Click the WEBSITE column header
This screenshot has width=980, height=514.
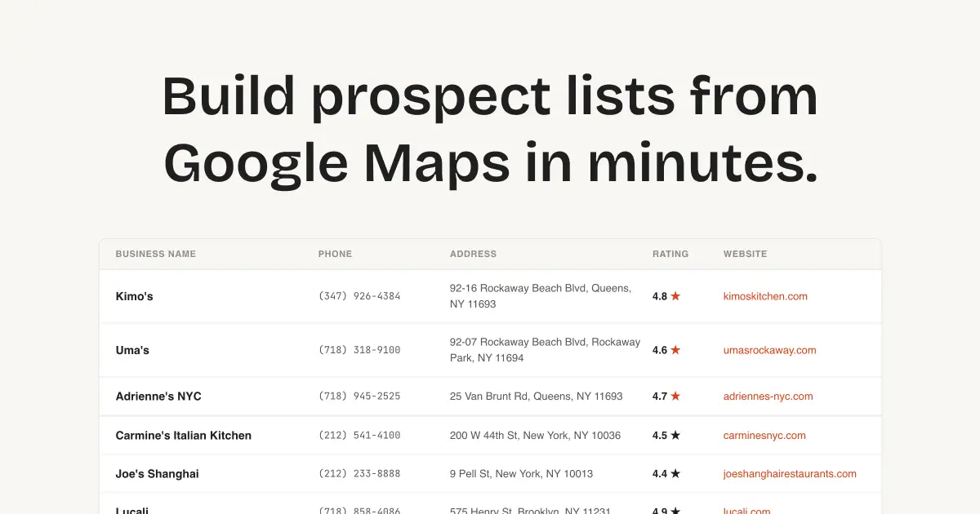(745, 254)
